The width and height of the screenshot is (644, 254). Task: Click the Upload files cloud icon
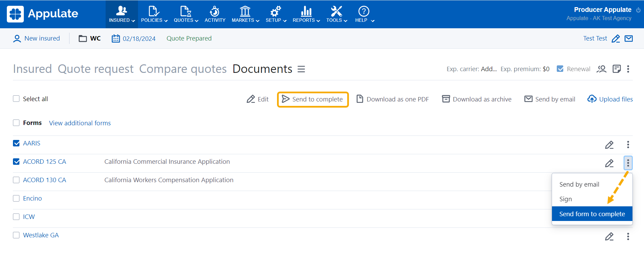click(592, 99)
